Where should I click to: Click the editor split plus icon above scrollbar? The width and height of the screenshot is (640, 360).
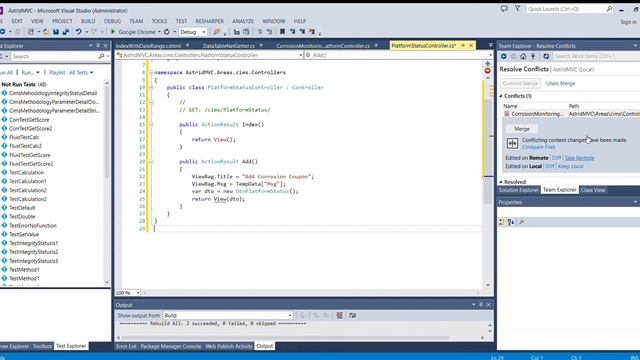pyautogui.click(x=487, y=64)
